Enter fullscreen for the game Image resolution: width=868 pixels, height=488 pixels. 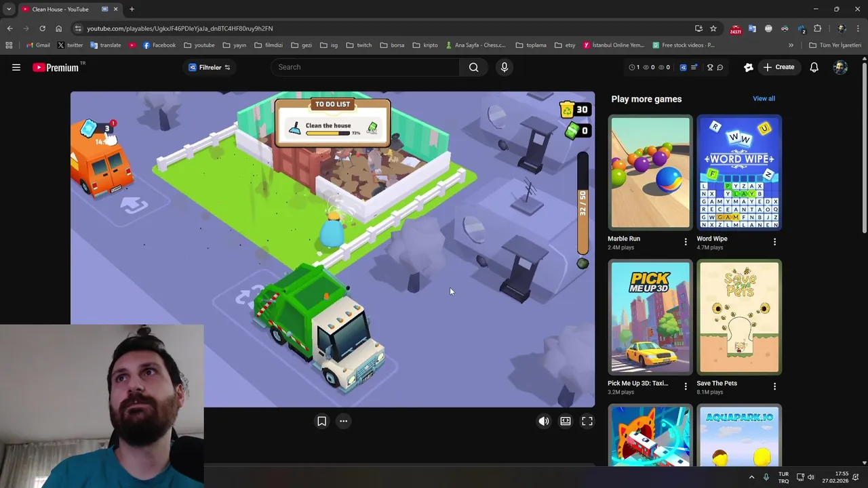click(587, 421)
